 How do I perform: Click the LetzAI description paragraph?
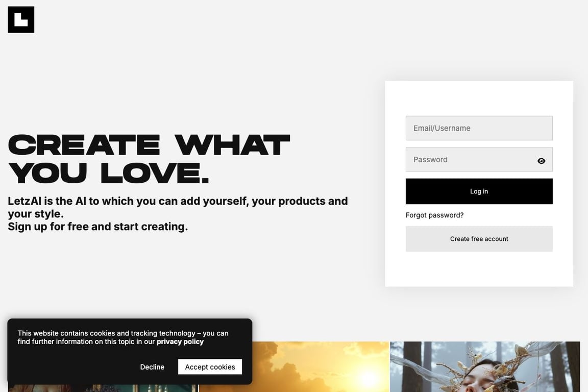178,207
